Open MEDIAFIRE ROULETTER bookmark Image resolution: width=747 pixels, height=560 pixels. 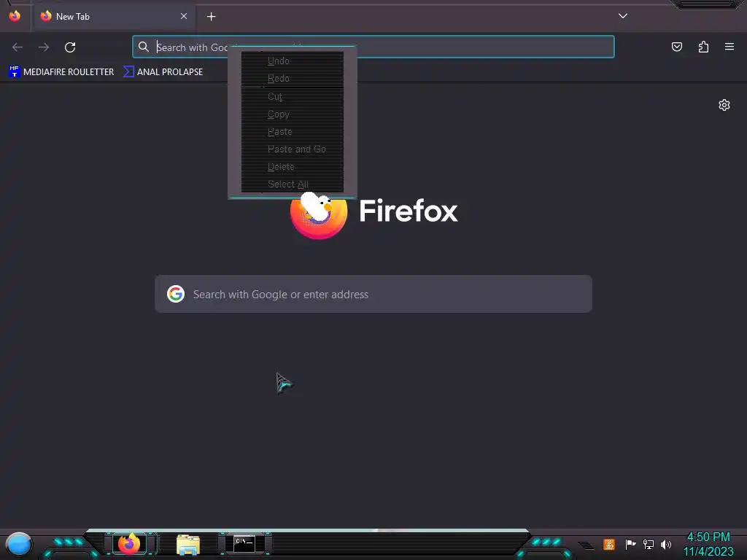(x=61, y=72)
